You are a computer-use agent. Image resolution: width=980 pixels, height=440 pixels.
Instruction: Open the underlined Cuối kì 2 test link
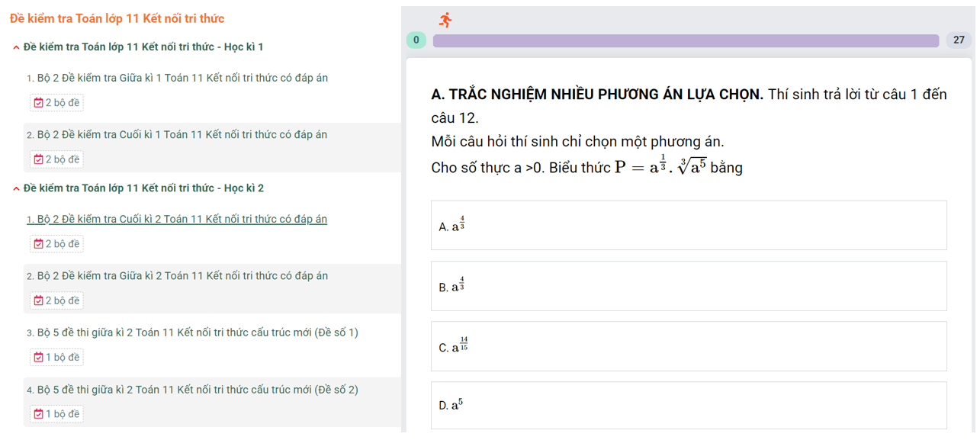click(182, 220)
